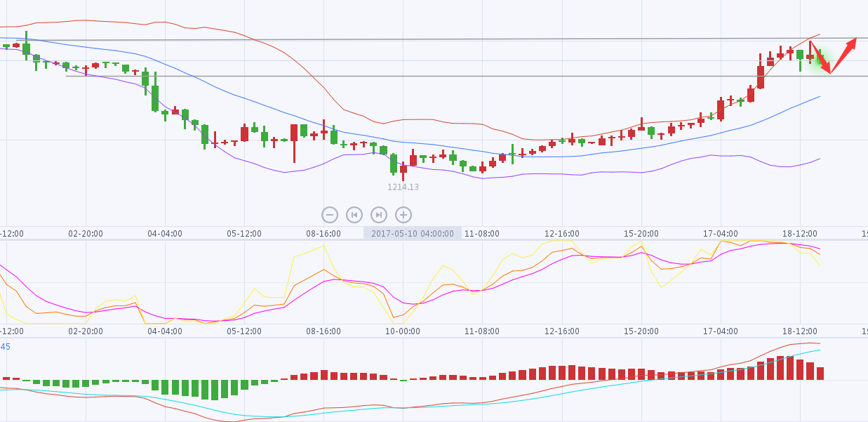Click the 1214.13 low price label
The height and width of the screenshot is (422, 868).
(403, 187)
